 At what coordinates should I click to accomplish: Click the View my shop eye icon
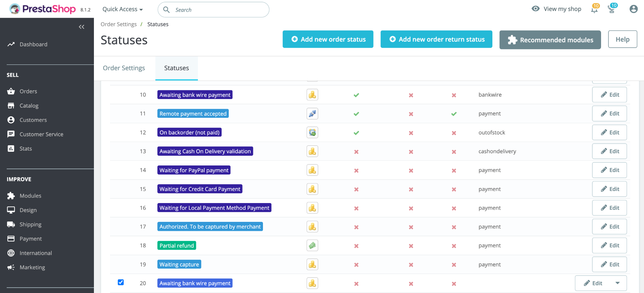tap(536, 9)
